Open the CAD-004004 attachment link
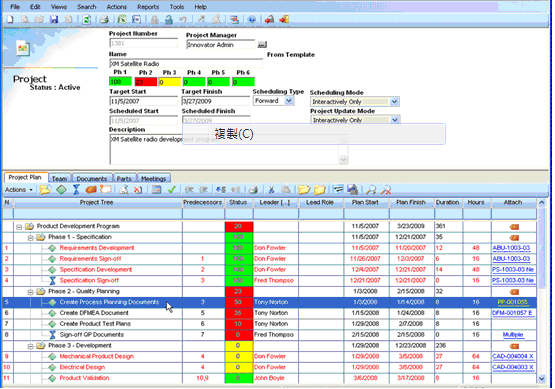This screenshot has height=389, width=555. 513,356
